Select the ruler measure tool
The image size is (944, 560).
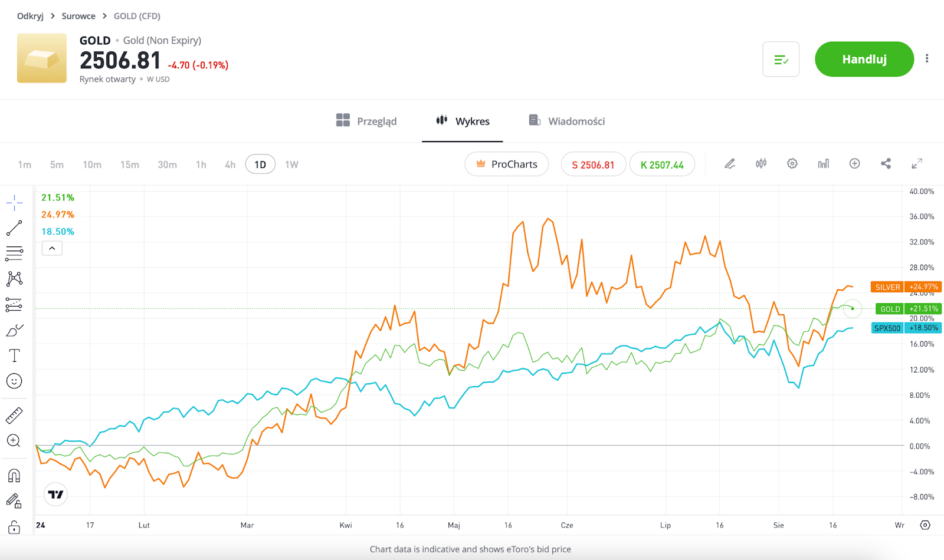(x=14, y=416)
